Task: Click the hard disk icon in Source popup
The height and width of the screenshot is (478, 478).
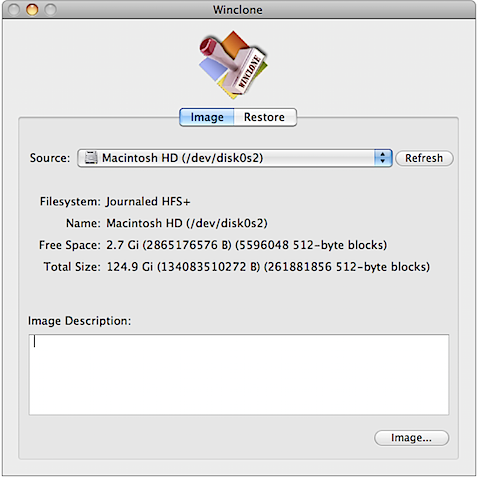Action: (91, 158)
